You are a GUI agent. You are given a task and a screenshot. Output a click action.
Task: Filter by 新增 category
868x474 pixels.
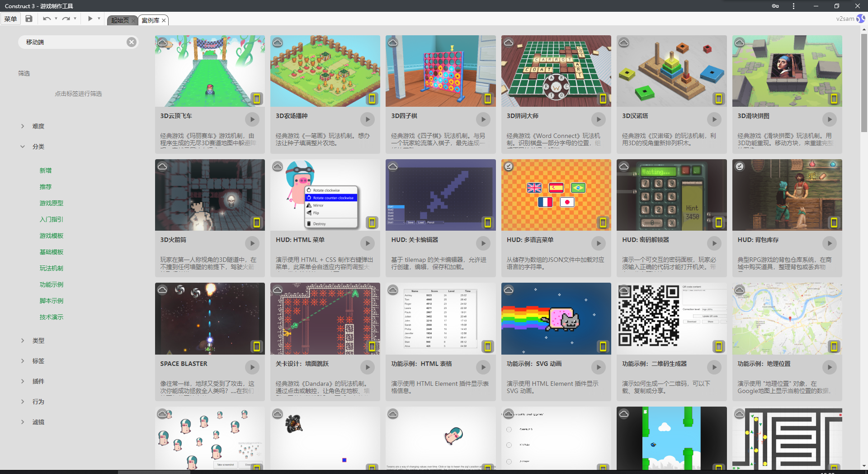(46, 171)
